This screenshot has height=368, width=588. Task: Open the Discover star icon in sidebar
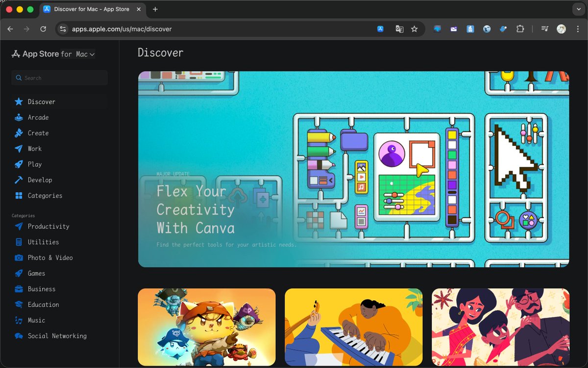tap(19, 102)
